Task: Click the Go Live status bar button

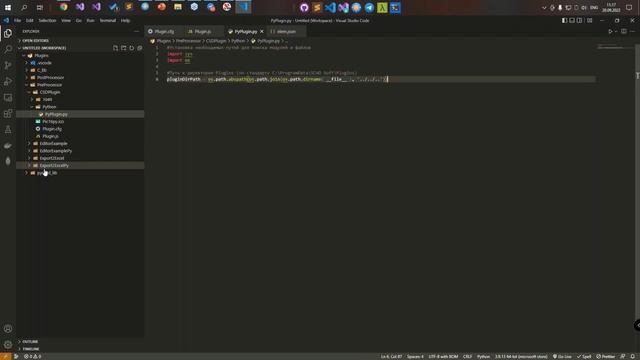Action: tap(562, 356)
